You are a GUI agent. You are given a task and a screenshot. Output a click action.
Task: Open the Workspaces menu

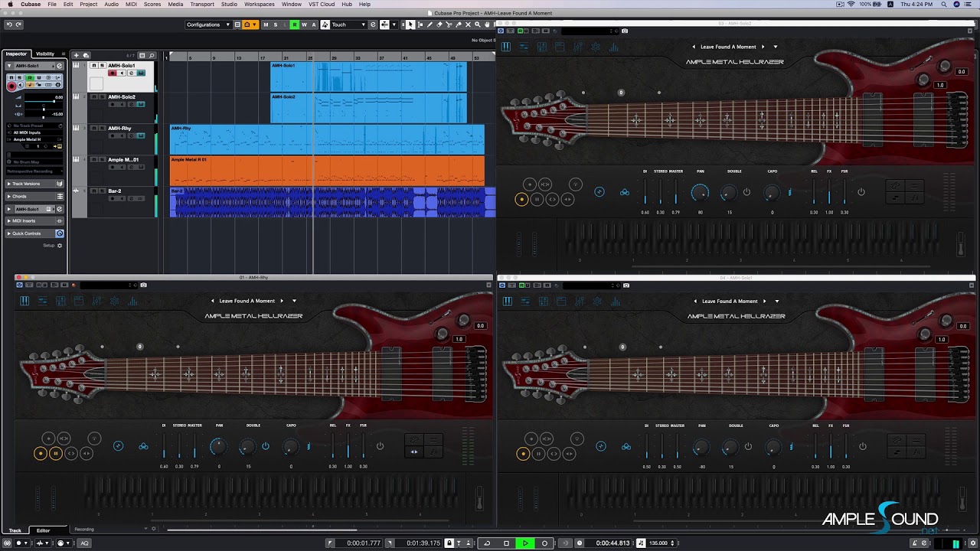click(x=260, y=4)
